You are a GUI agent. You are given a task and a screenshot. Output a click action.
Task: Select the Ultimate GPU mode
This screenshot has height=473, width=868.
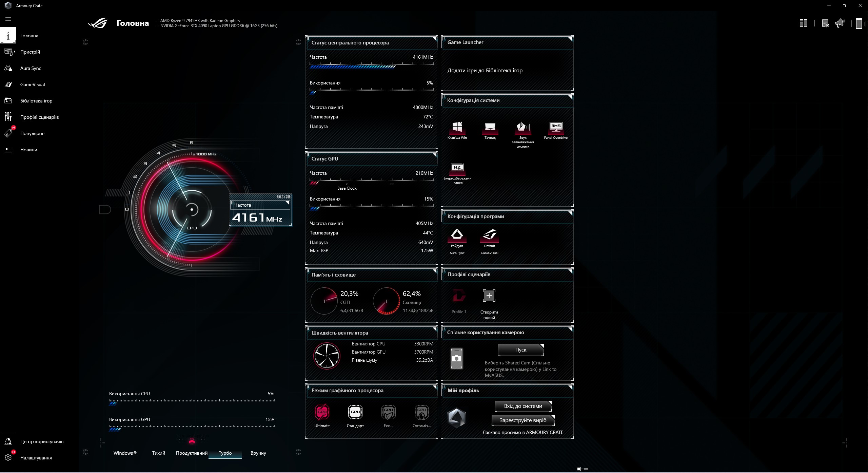(322, 412)
